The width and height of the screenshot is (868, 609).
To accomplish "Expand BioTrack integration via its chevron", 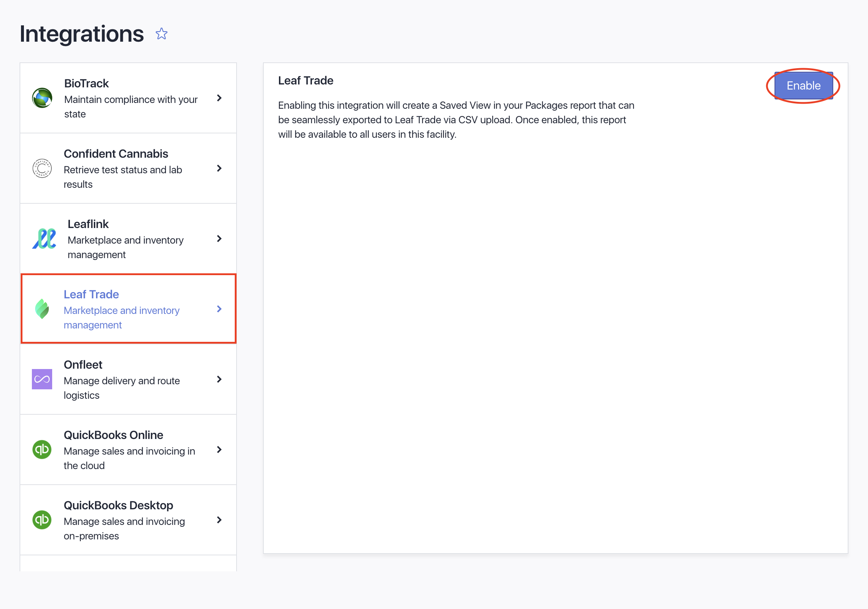I will (x=219, y=98).
